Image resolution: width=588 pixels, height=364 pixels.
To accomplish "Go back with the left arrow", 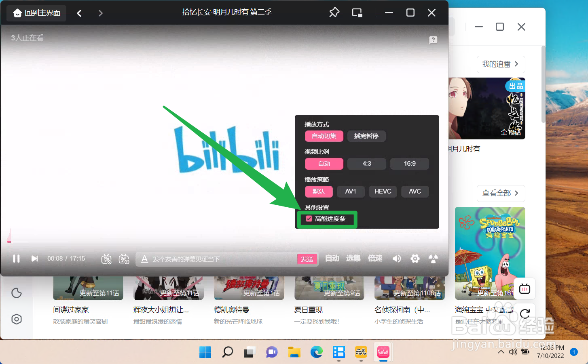I will point(79,13).
